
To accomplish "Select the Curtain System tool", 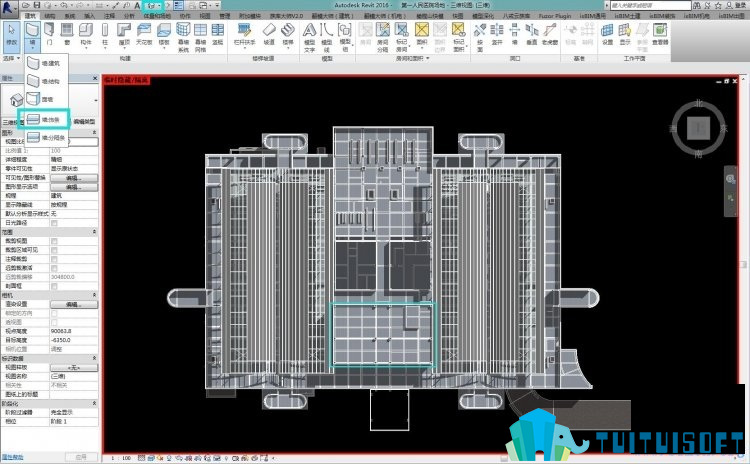I will pyautogui.click(x=183, y=37).
